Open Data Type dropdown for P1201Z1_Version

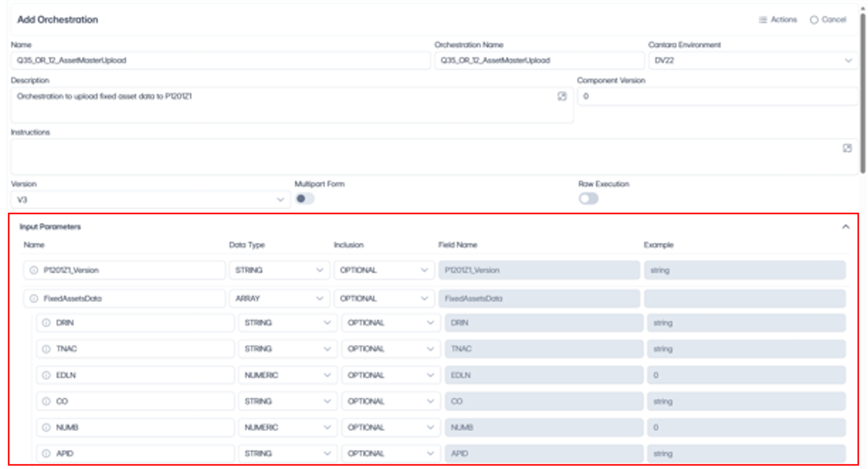click(279, 270)
